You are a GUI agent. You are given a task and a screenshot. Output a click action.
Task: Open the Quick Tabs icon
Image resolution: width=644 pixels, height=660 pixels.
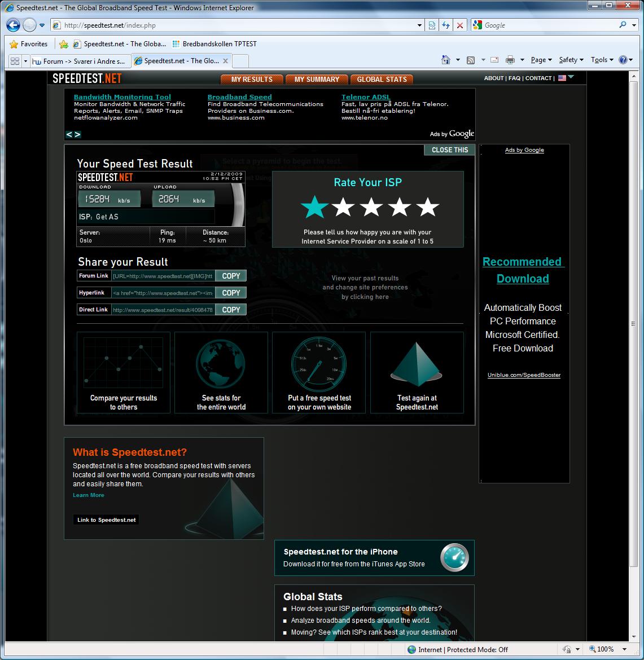[15, 61]
